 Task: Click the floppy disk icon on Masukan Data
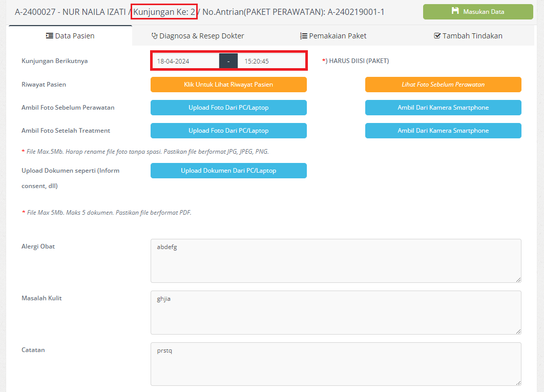click(x=455, y=11)
